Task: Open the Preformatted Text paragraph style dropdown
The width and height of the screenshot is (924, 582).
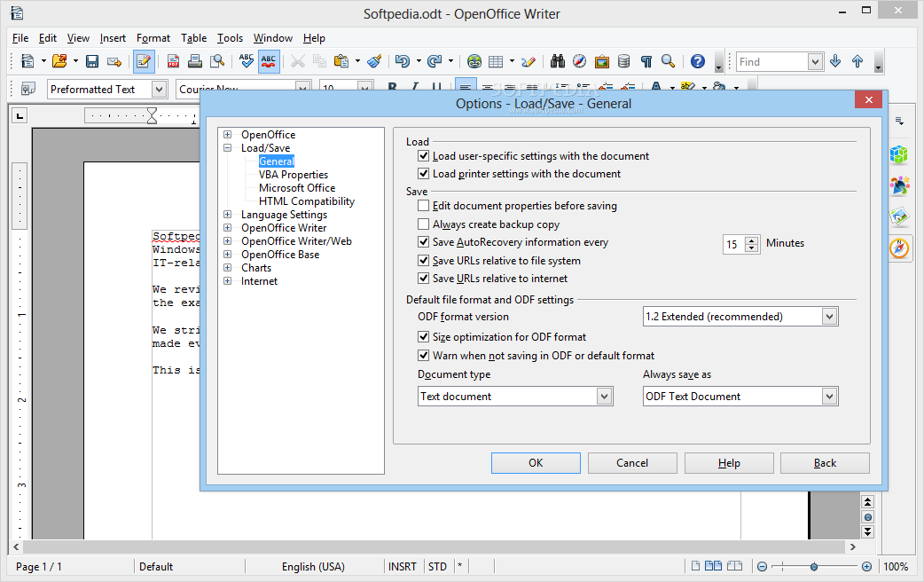Action: [x=159, y=90]
